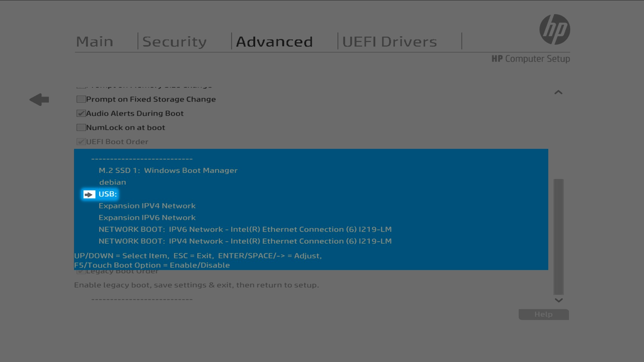Click the back arrow icon
644x362 pixels.
(39, 100)
